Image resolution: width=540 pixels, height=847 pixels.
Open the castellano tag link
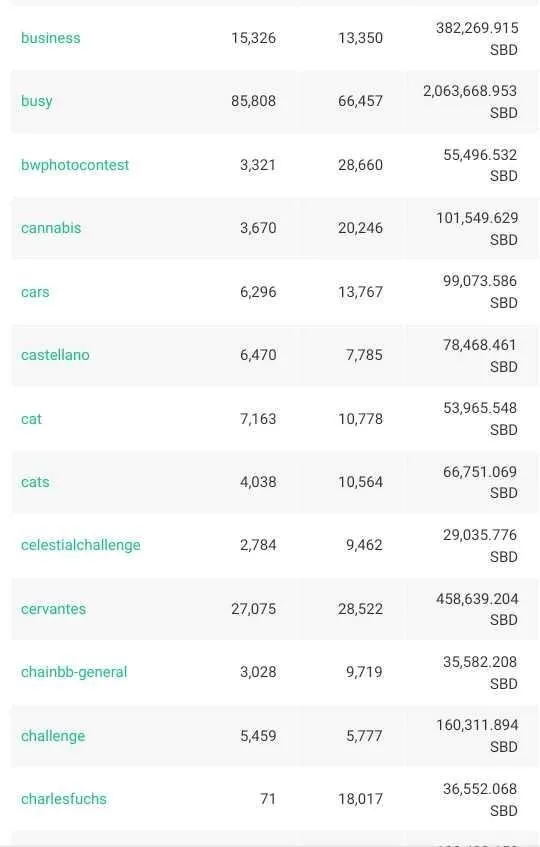pos(56,355)
